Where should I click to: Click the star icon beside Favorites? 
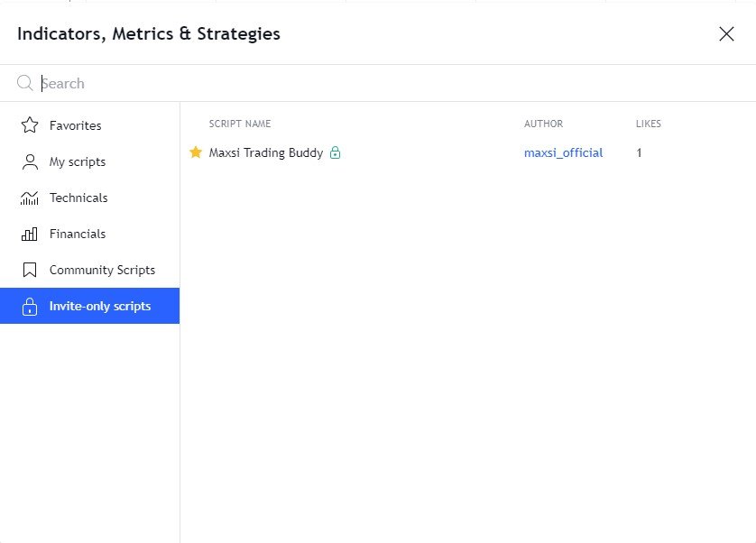tap(29, 125)
